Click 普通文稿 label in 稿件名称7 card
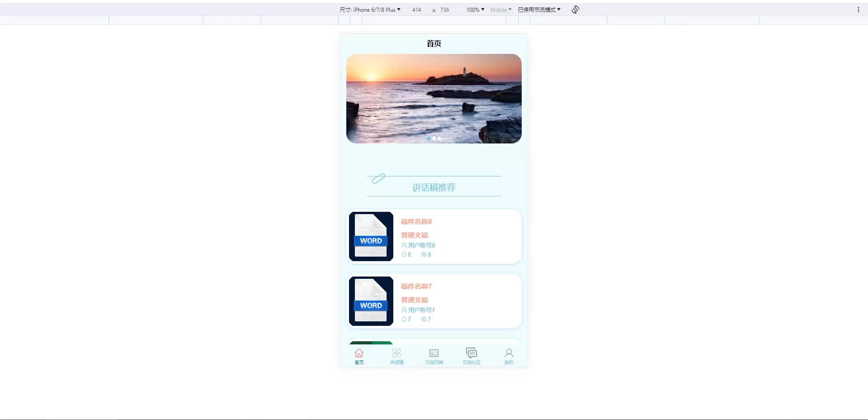 (415, 300)
